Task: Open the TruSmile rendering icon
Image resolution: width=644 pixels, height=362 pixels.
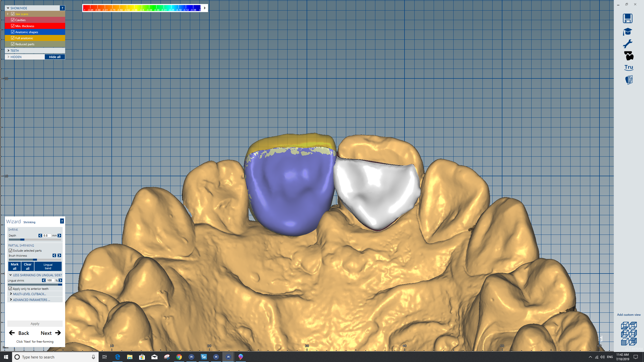Action: [628, 67]
